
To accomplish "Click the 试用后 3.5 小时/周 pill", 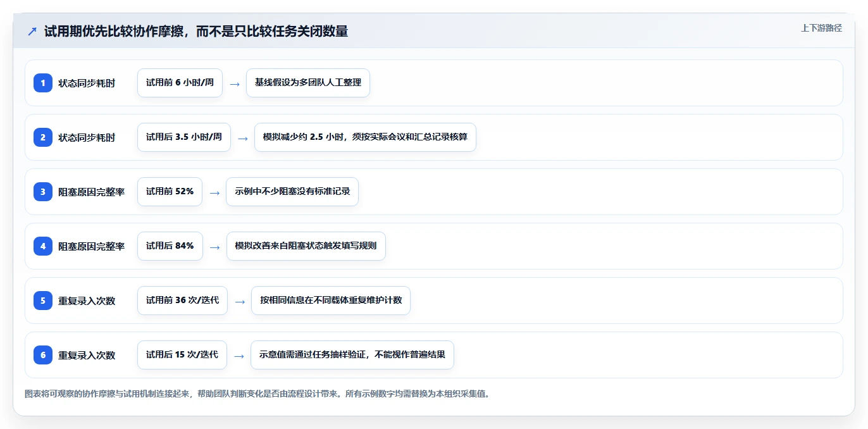I will click(184, 137).
